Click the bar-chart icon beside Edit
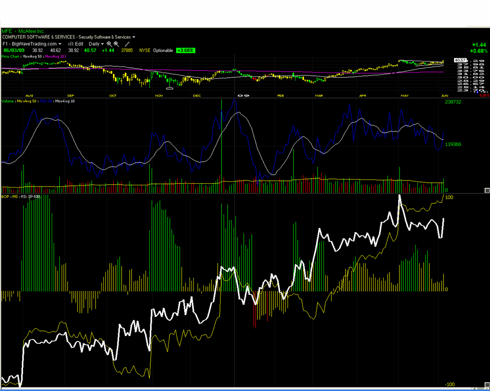The image size is (490, 391). tap(71, 44)
